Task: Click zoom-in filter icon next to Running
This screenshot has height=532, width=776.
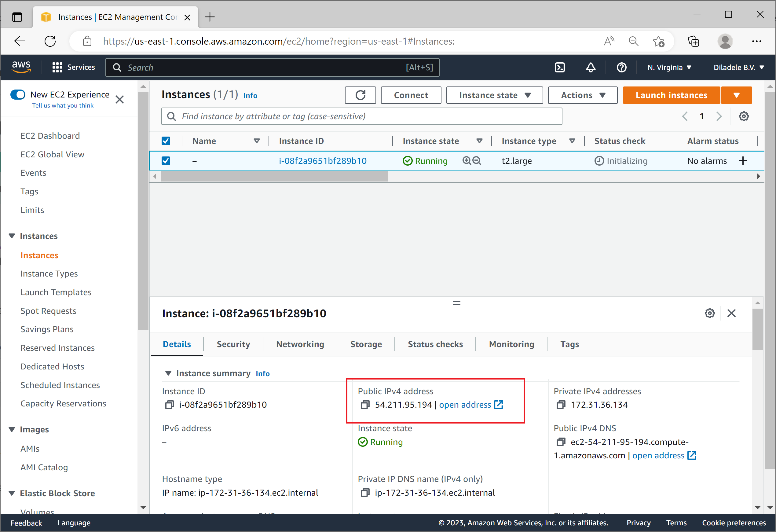Action: [467, 161]
